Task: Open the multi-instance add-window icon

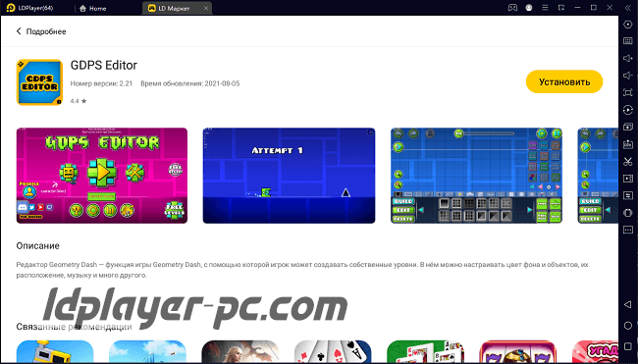Action: point(628,127)
